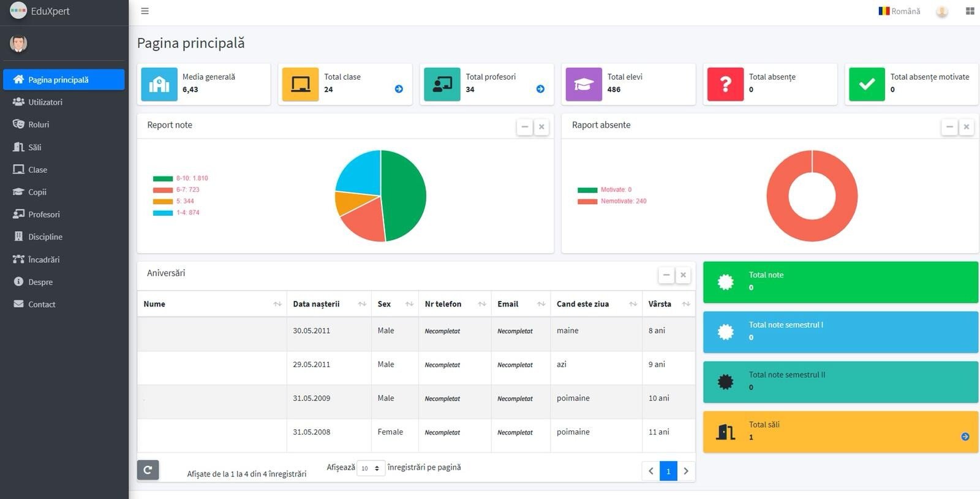Image resolution: width=980 pixels, height=499 pixels.
Task: Open the Română language selector
Action: click(x=899, y=11)
